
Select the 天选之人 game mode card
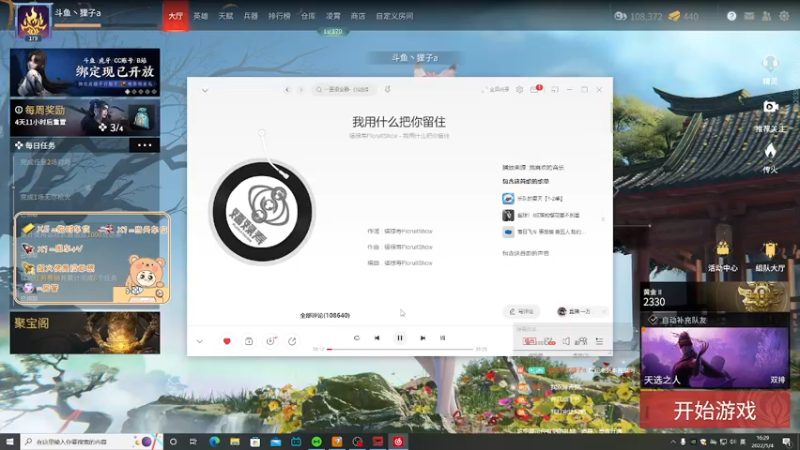(x=715, y=358)
